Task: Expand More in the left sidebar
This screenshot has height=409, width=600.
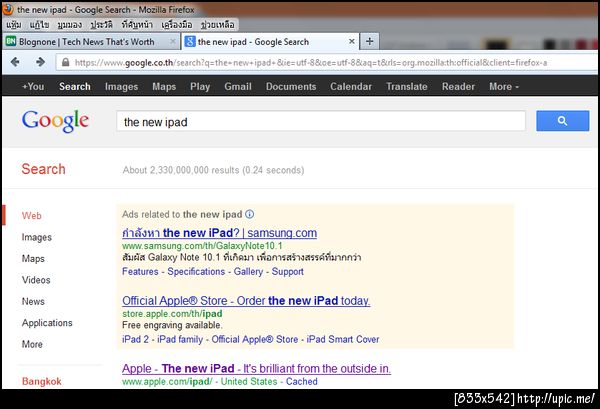Action: [x=32, y=344]
